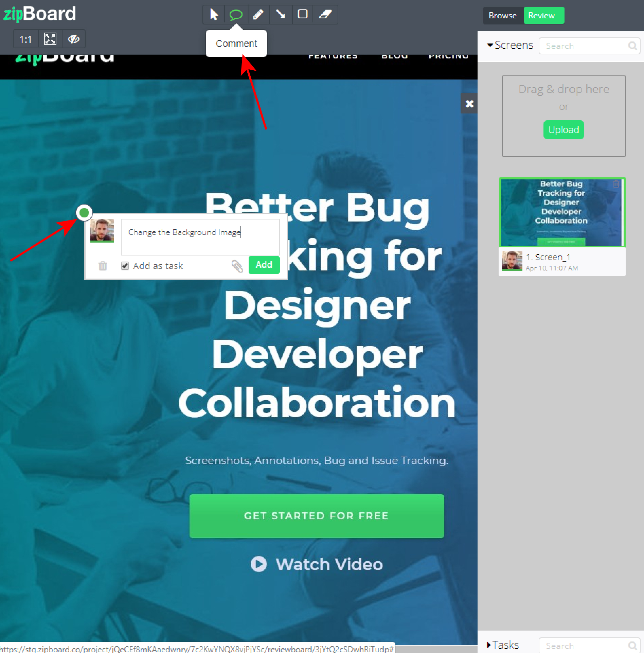Attach a file using paperclip icon
The image size is (644, 653).
[237, 266]
